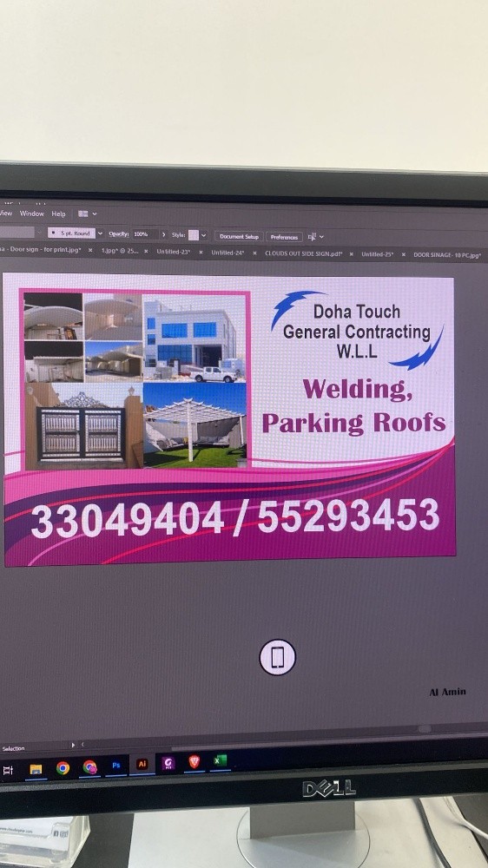Screen dimensions: 488x868
Task: Switch to the Illustrator taskbar icon
Action: (142, 765)
